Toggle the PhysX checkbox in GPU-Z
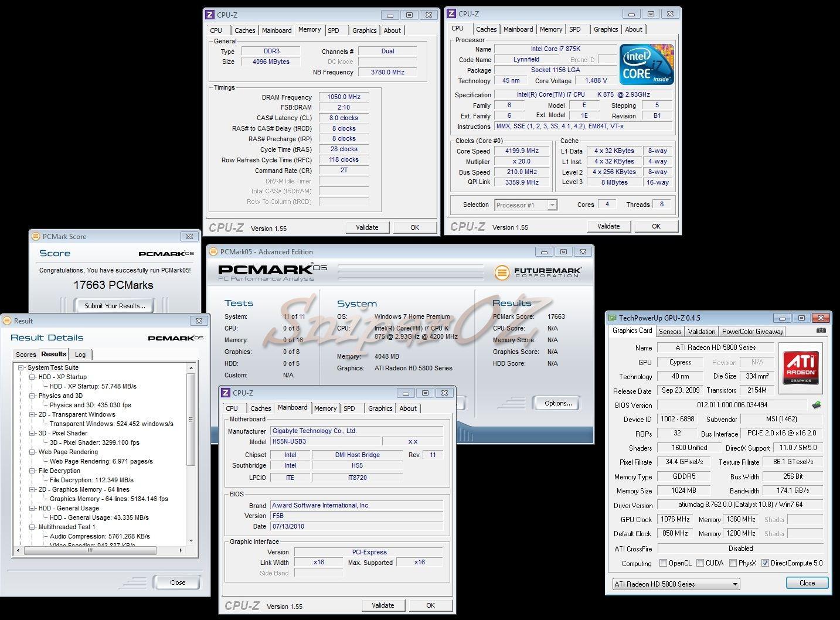The height and width of the screenshot is (620, 840). coord(733,563)
